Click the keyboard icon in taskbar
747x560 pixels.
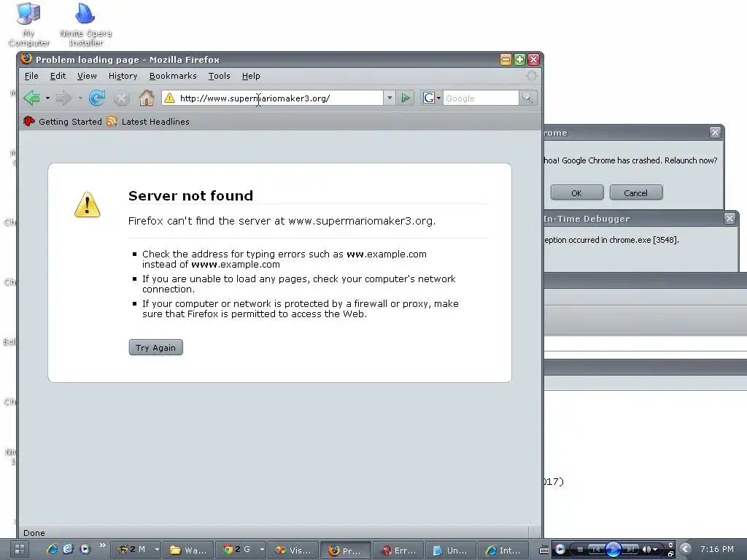tap(544, 550)
